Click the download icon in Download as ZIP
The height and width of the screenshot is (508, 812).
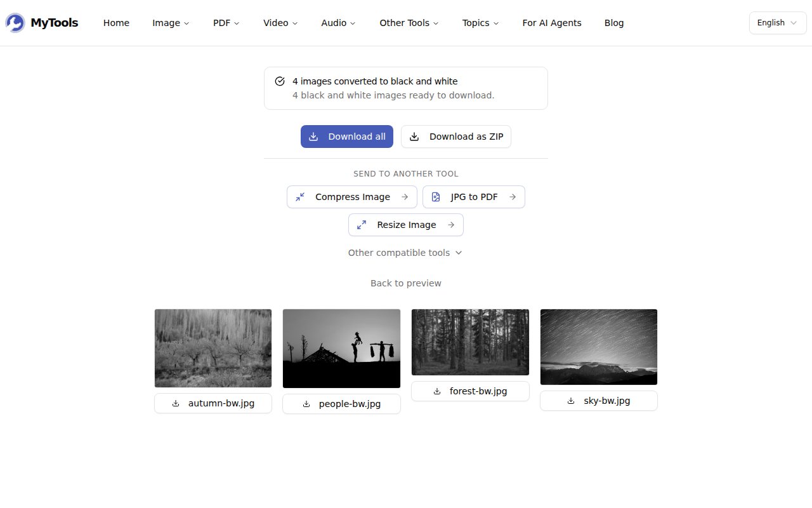[x=414, y=137]
